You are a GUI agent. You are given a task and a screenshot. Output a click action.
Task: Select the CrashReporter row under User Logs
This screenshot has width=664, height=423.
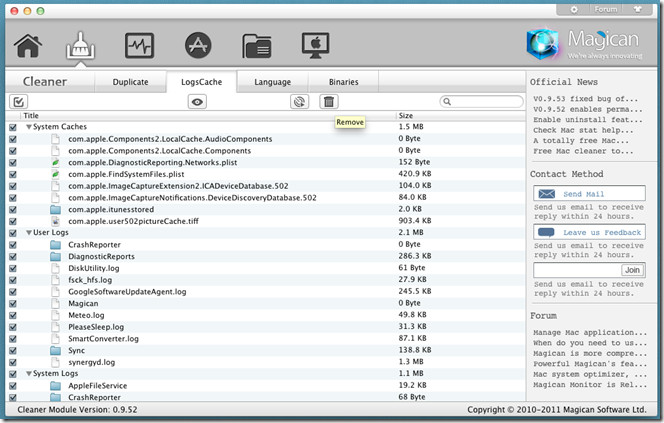266,245
